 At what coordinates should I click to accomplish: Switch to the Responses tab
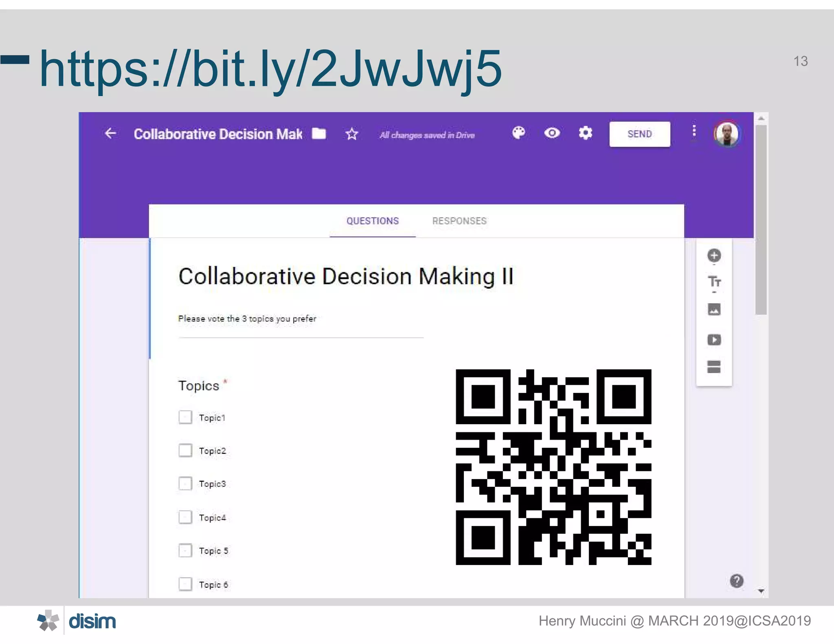tap(459, 221)
